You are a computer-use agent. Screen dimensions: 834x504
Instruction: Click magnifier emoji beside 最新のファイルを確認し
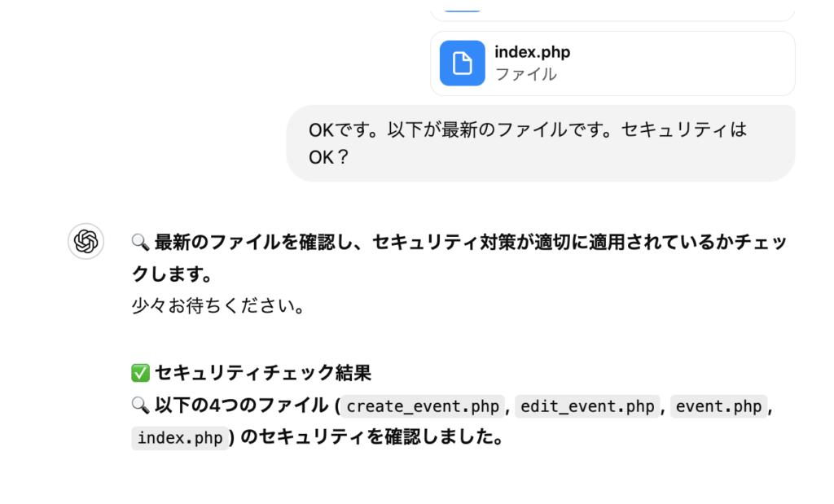[x=140, y=242]
